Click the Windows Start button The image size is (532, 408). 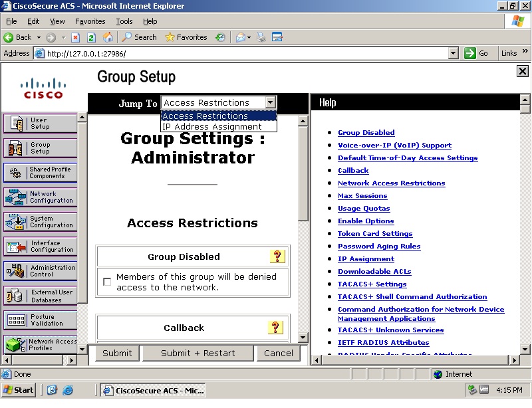tap(19, 390)
